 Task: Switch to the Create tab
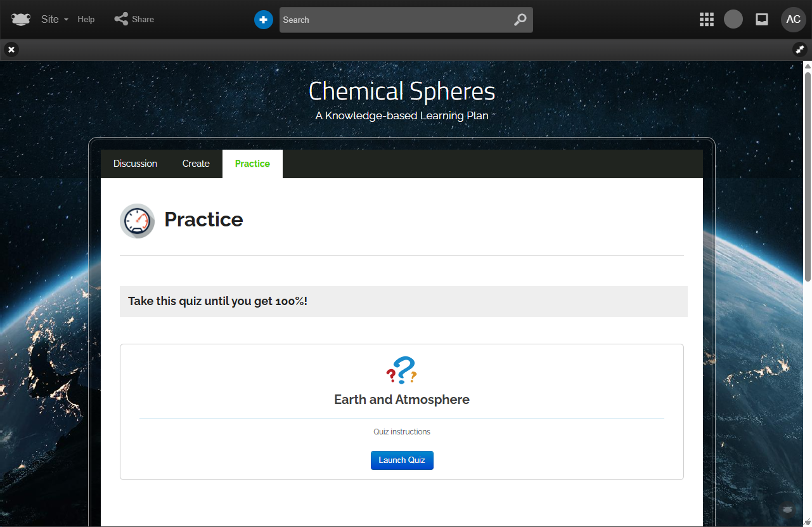click(196, 164)
